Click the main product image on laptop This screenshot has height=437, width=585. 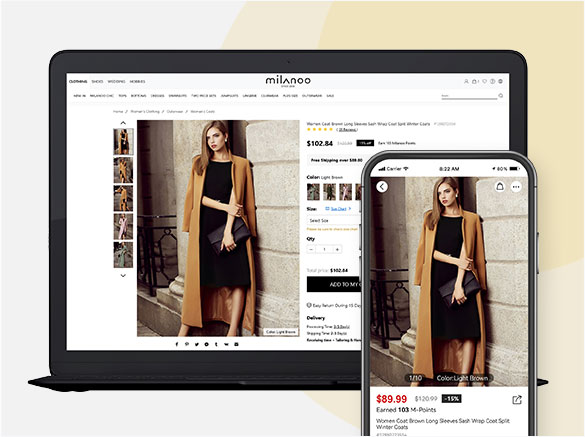[218, 228]
